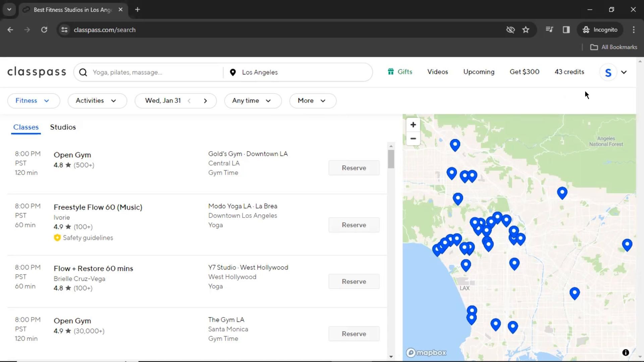Bookmark this page with star icon

coord(526,30)
